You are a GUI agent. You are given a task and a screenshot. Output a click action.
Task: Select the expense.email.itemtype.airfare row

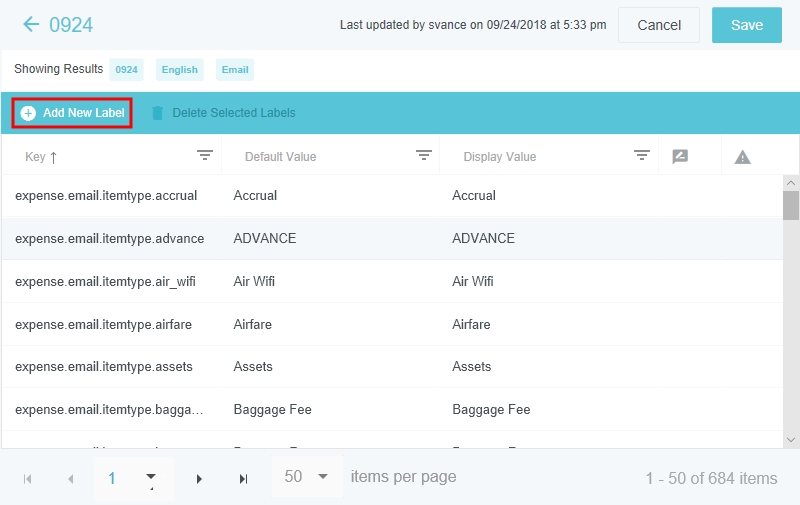click(103, 324)
